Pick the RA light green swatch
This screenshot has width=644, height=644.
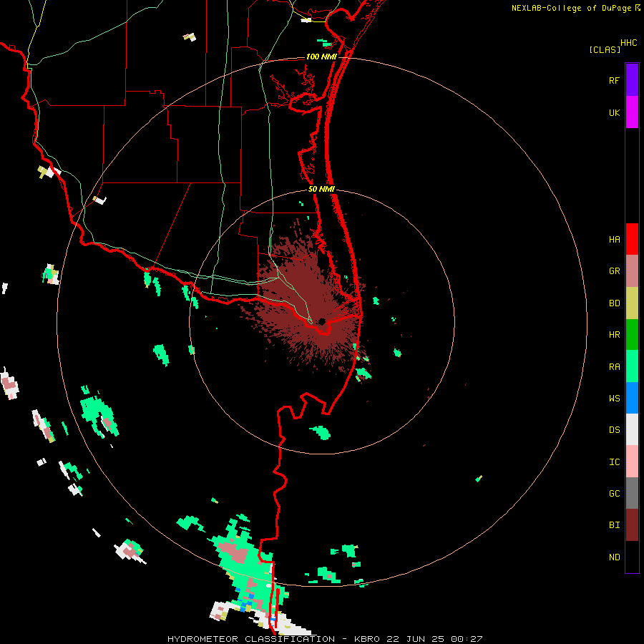tap(632, 366)
